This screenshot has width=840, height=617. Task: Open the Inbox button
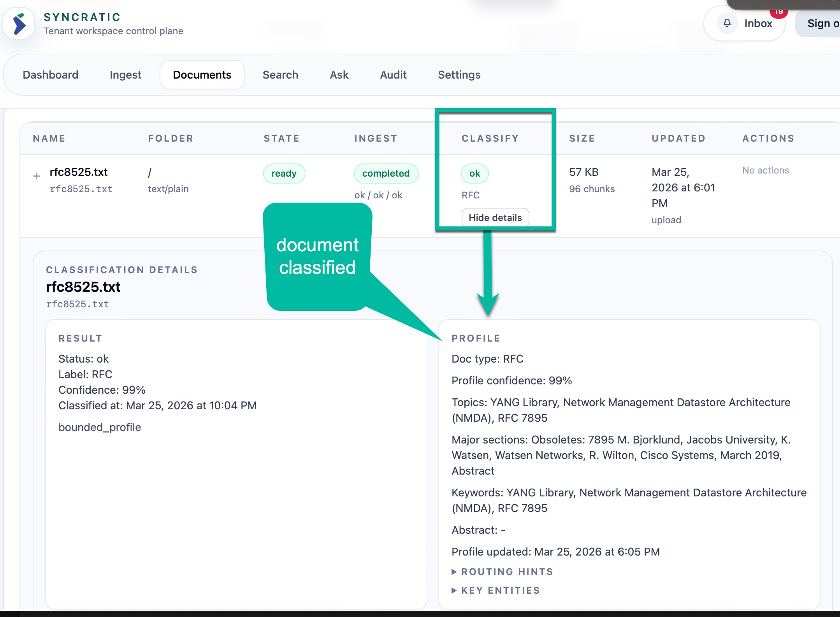click(757, 23)
